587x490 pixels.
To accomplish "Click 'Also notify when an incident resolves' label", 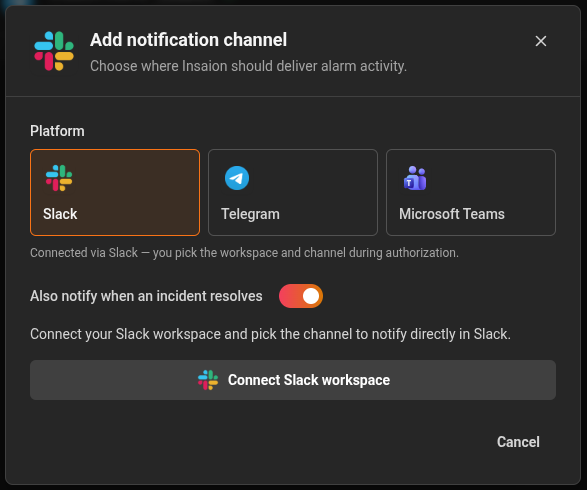I will 146,296.
